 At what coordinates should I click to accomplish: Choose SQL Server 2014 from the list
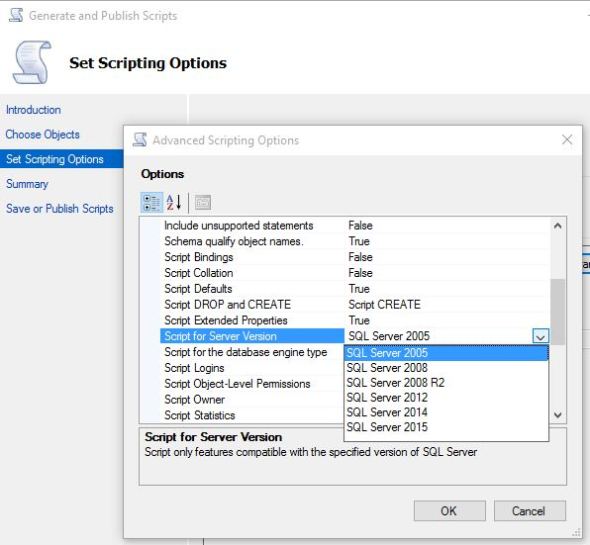pos(446,412)
